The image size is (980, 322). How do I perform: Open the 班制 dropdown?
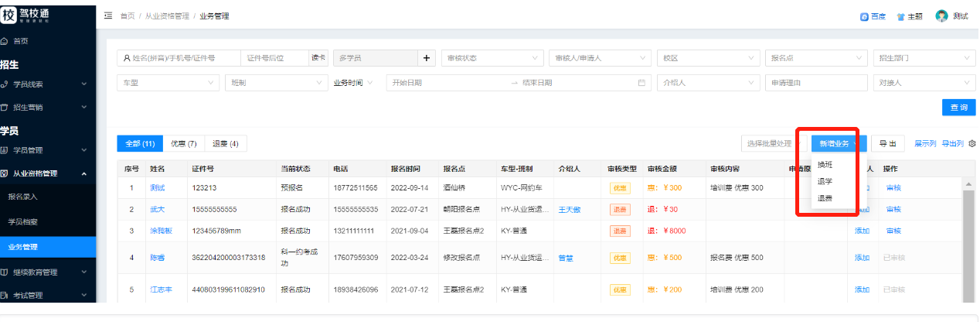(x=277, y=83)
